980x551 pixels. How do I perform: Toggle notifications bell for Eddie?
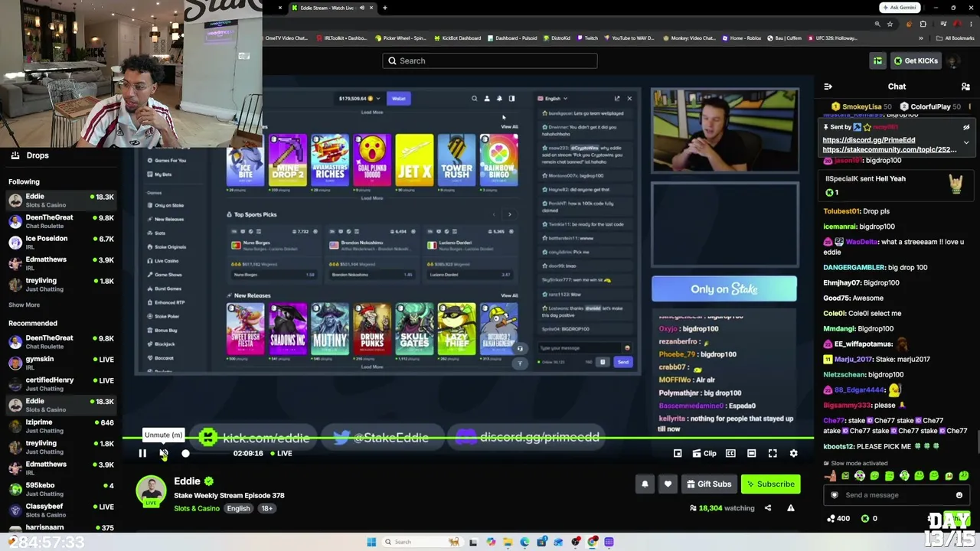pos(645,484)
